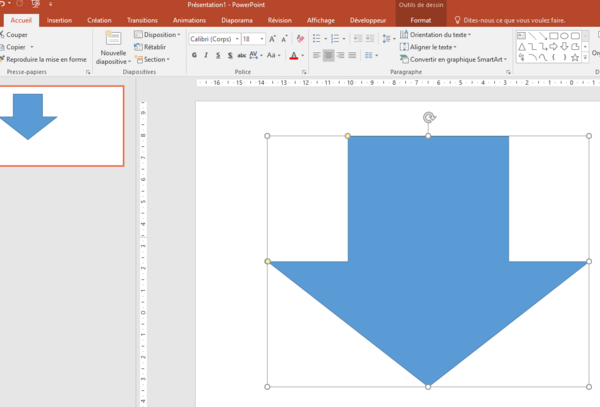Switch to the Création tab
This screenshot has width=600, height=407.
(x=99, y=20)
